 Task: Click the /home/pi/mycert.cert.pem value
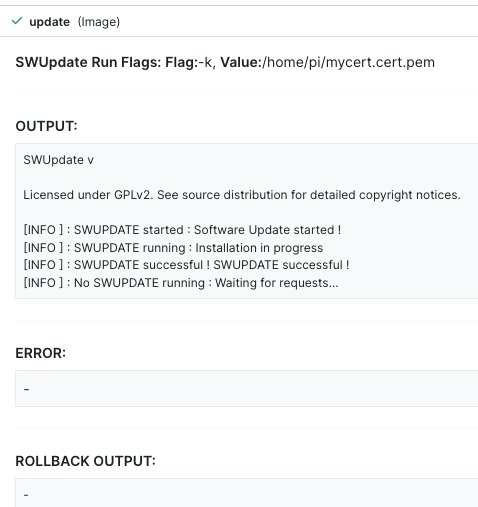(x=348, y=63)
